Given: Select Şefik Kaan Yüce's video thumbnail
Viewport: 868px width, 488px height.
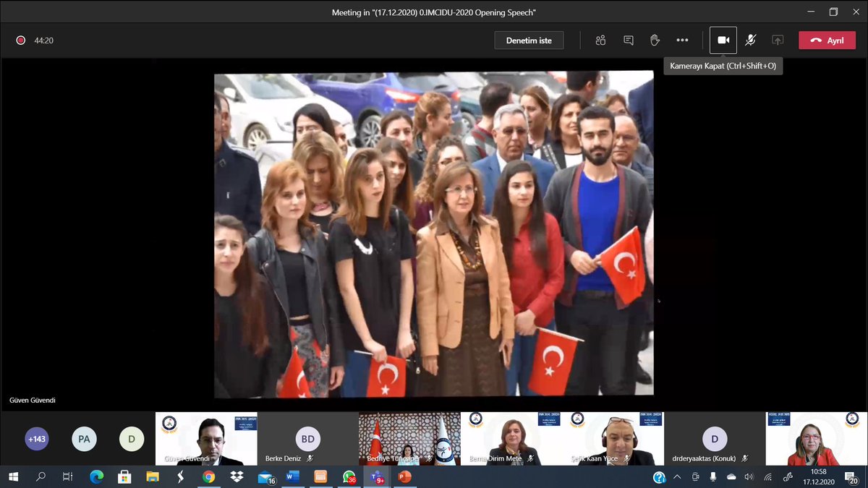Looking at the screenshot, I should [613, 439].
